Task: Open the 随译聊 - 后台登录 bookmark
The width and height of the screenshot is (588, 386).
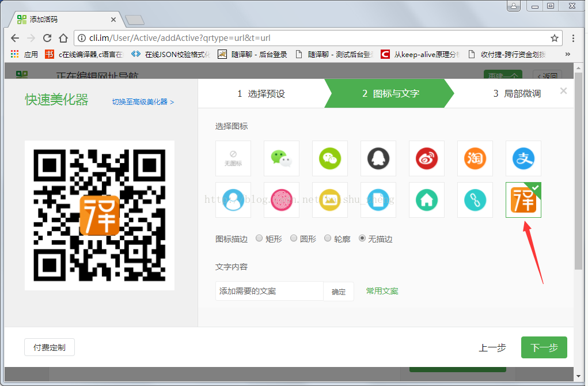Action: (x=253, y=54)
